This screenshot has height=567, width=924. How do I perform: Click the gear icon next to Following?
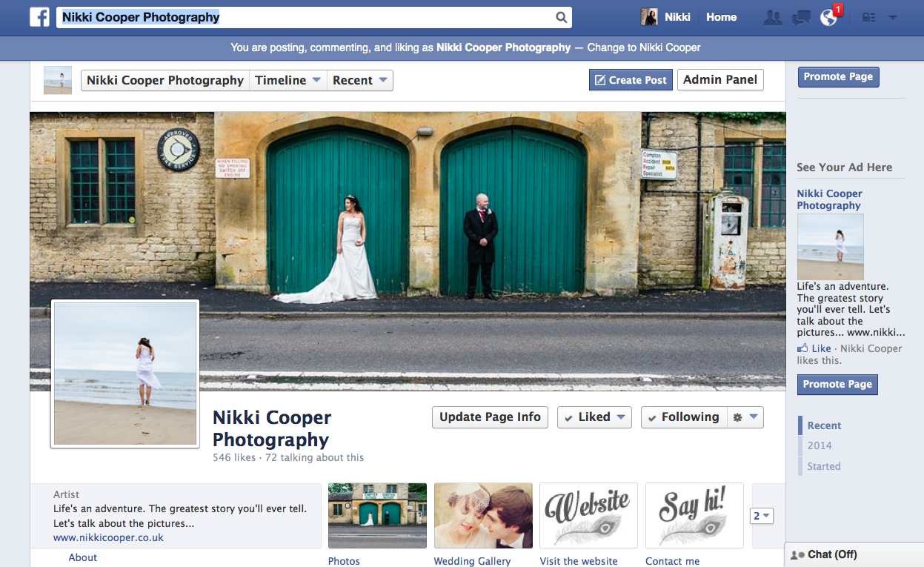pos(737,417)
